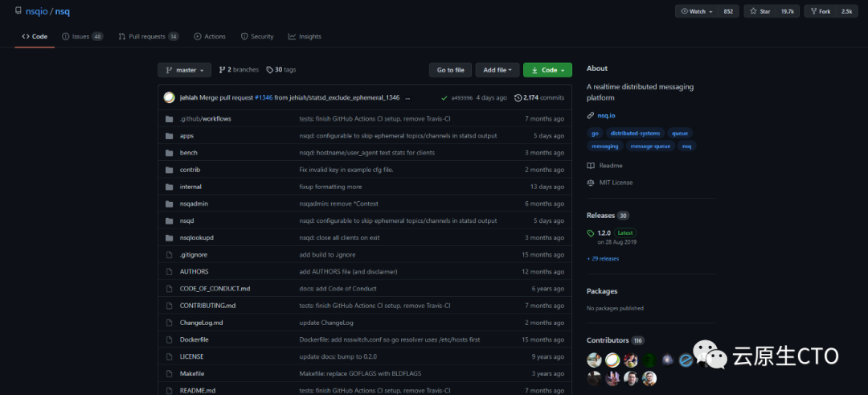This screenshot has height=395, width=868.
Task: Fork the nsq repository
Action: [x=820, y=11]
